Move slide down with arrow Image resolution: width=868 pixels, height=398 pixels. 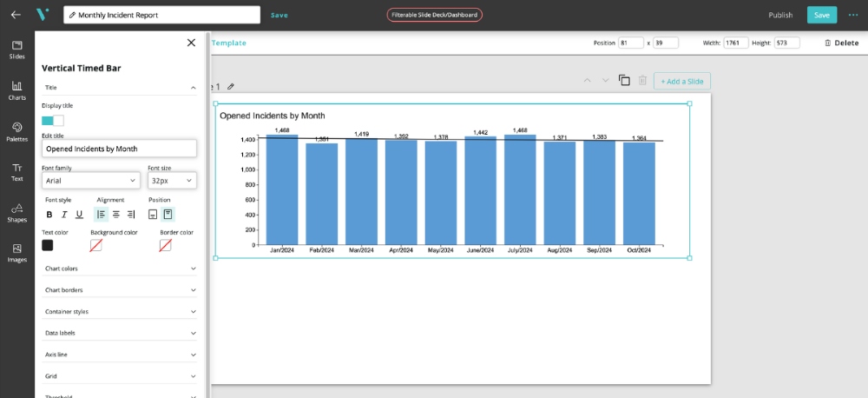coord(606,80)
